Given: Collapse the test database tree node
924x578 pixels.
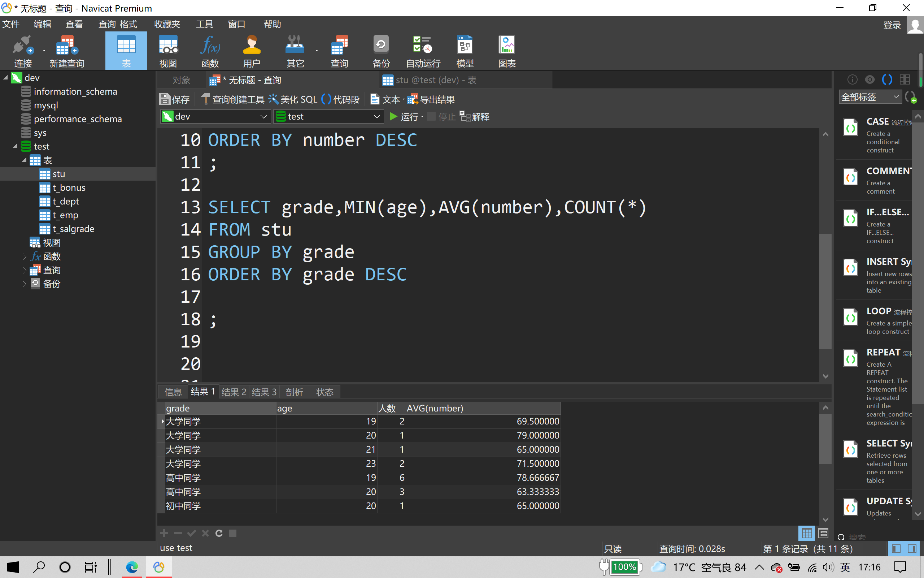Looking at the screenshot, I should (x=15, y=146).
